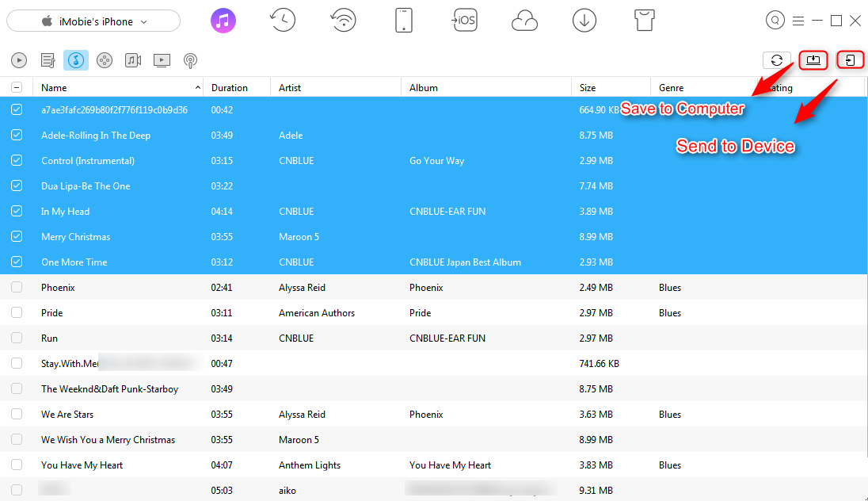Image resolution: width=868 pixels, height=501 pixels.
Task: Click the Alyssa Reid artist in We Are Stars row
Action: [302, 415]
